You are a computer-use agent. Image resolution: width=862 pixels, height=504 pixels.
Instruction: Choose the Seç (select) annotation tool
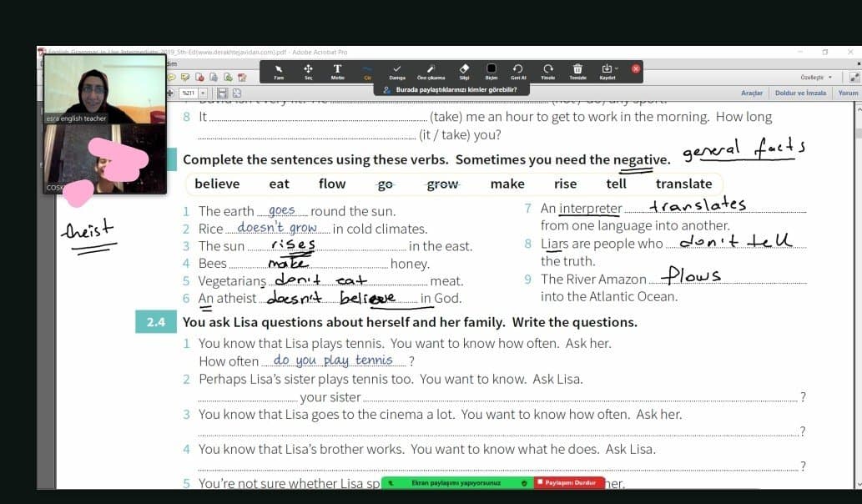pos(309,72)
